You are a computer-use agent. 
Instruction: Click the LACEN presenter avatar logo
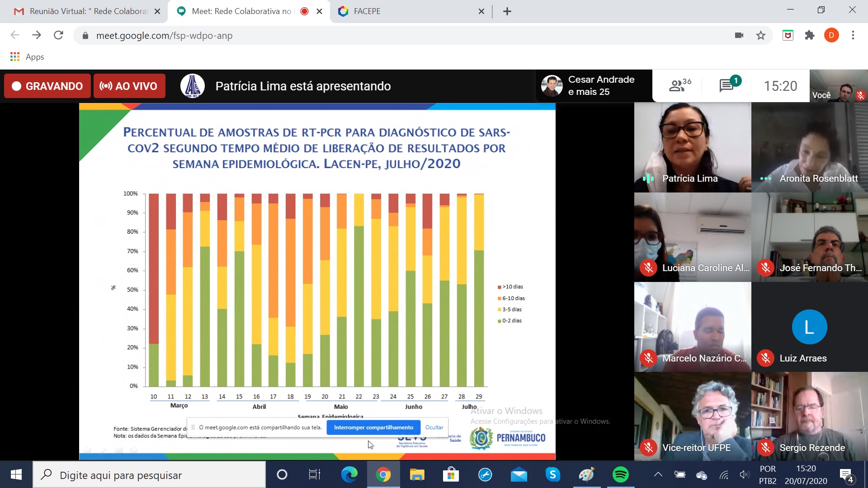click(x=193, y=86)
